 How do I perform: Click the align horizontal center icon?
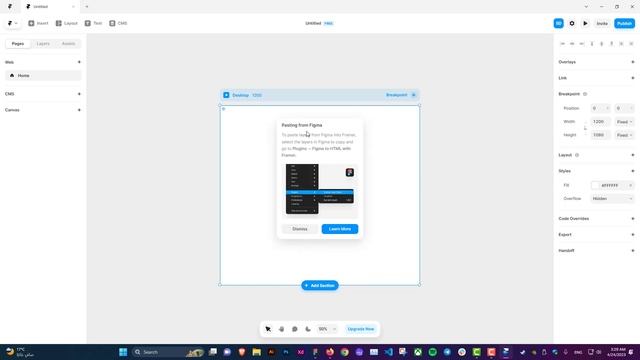point(572,44)
